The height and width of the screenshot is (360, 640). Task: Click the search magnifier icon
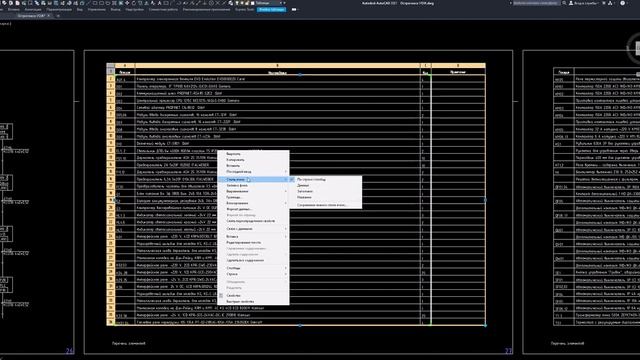[x=564, y=3]
